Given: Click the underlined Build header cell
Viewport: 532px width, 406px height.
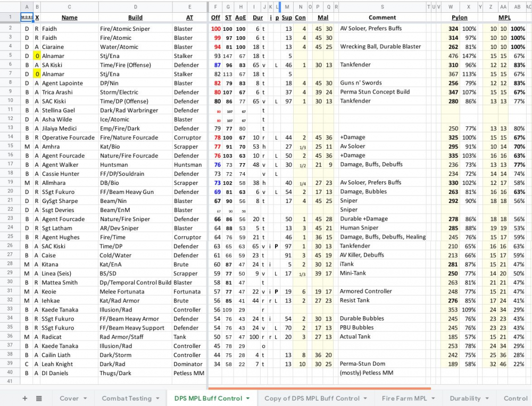Looking at the screenshot, I should click(x=135, y=18).
